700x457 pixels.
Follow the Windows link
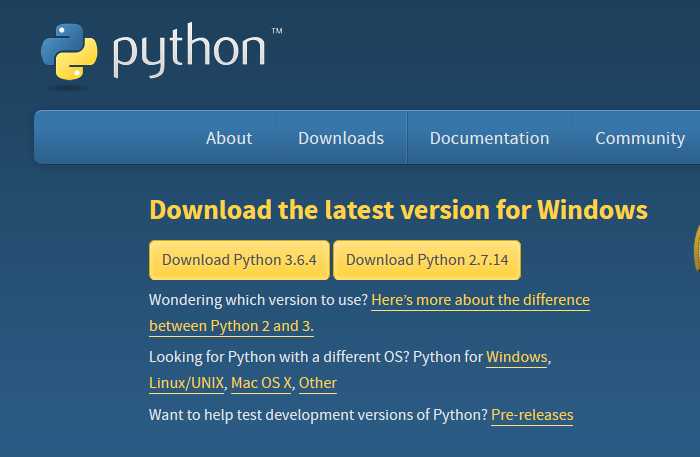tap(517, 357)
